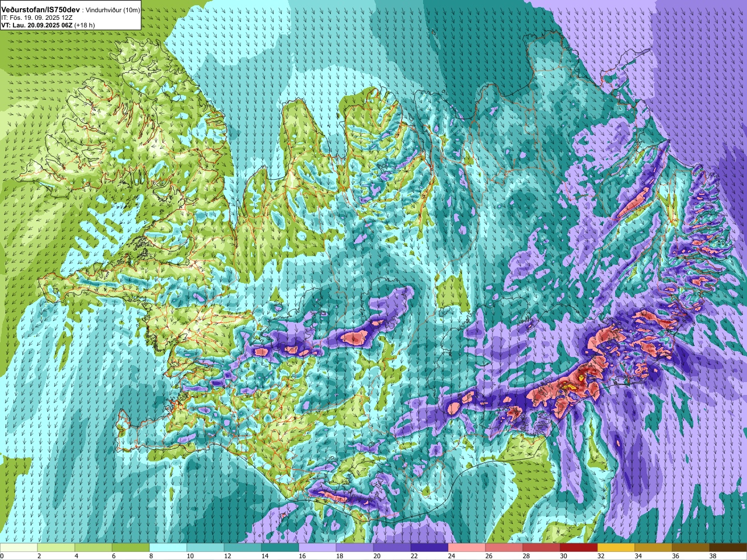This screenshot has height=560, width=747.
Task: Select the 14–16 m/s dark teal legend swatch
Action: coord(280,548)
